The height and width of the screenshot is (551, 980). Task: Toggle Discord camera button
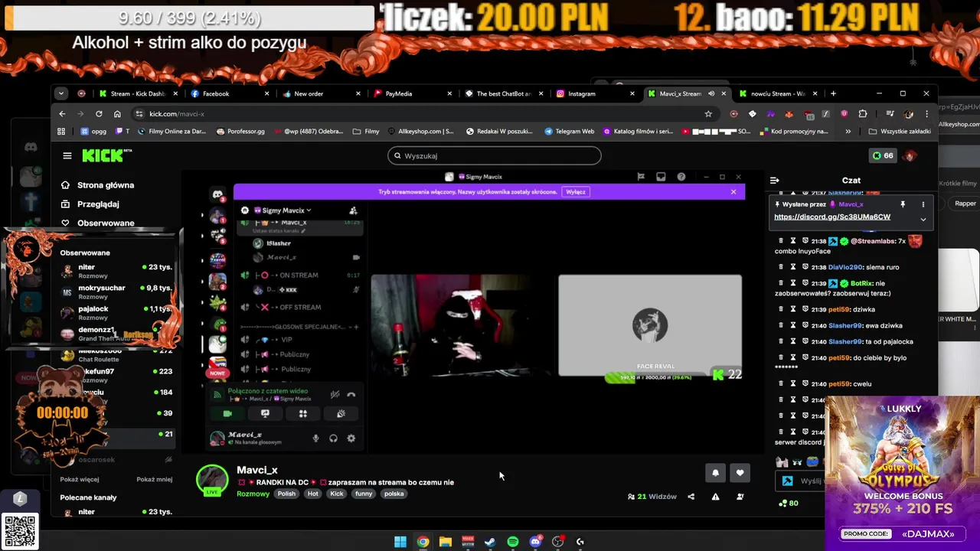click(227, 413)
